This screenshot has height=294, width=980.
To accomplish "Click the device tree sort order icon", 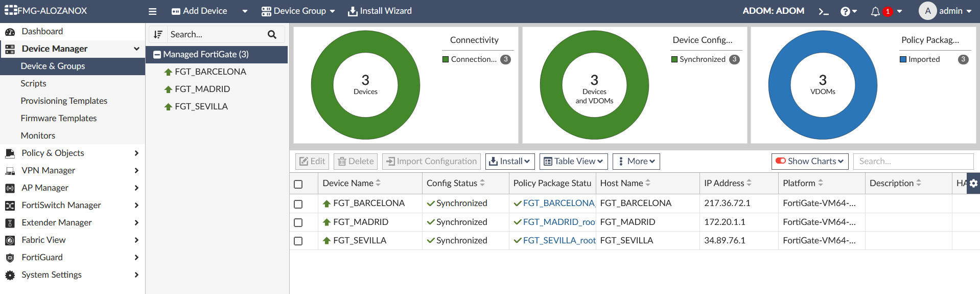I will [x=158, y=34].
